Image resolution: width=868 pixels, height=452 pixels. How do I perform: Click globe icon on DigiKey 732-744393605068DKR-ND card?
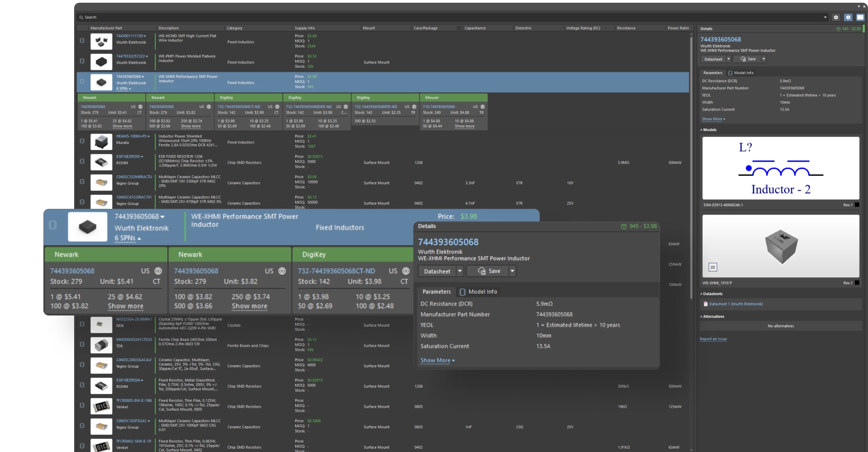coord(346,107)
